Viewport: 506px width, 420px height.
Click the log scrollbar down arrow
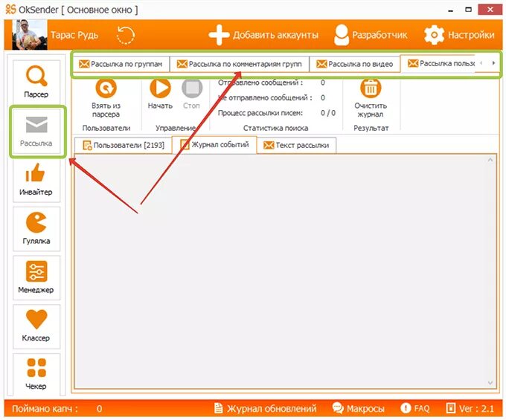[490, 383]
